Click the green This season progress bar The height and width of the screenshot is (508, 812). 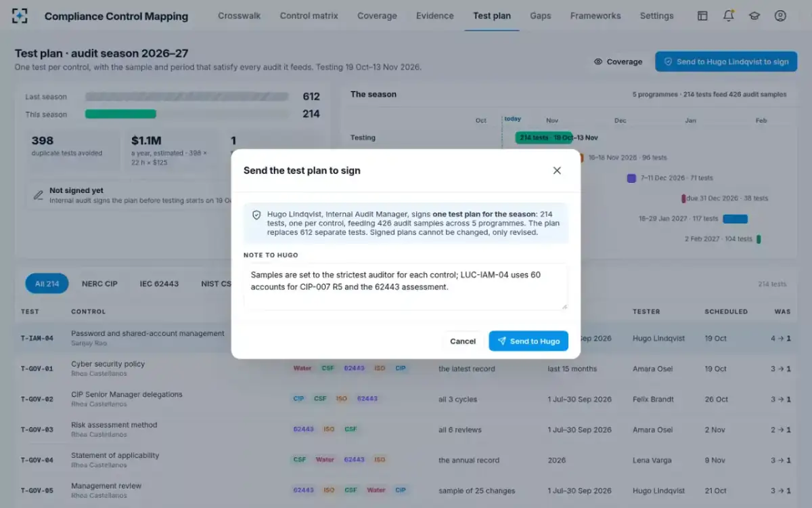coord(120,114)
